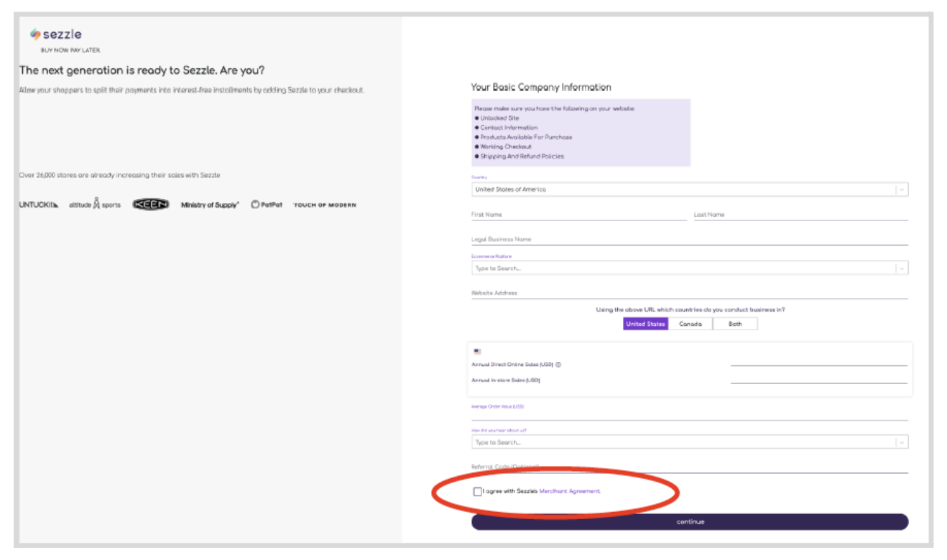Select the United States country option
Image resolution: width=947 pixels, height=560 pixels.
pos(645,324)
